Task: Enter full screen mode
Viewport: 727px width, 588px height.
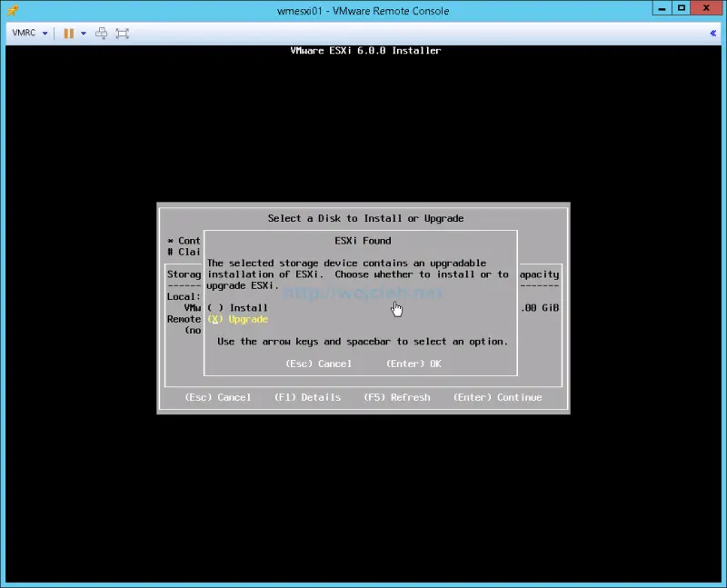Action: 123,33
